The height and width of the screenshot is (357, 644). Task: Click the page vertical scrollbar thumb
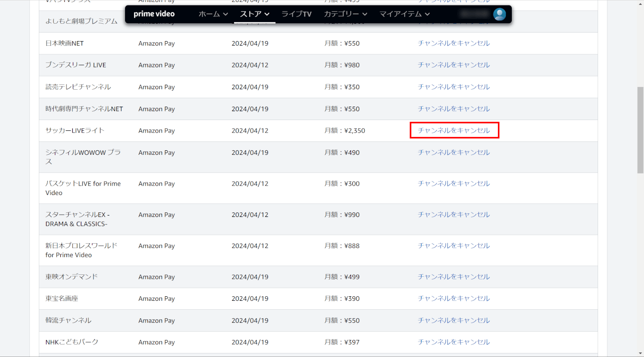[x=640, y=130]
